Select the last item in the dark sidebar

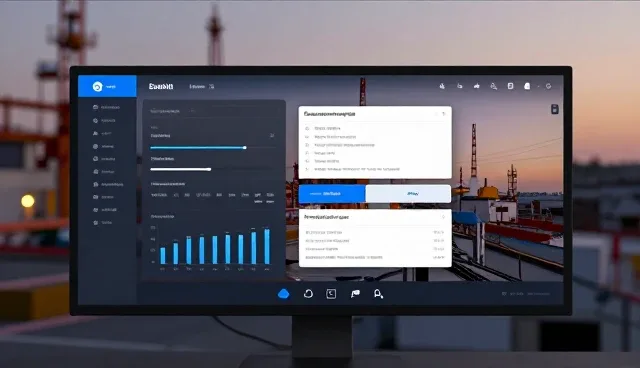point(102,223)
